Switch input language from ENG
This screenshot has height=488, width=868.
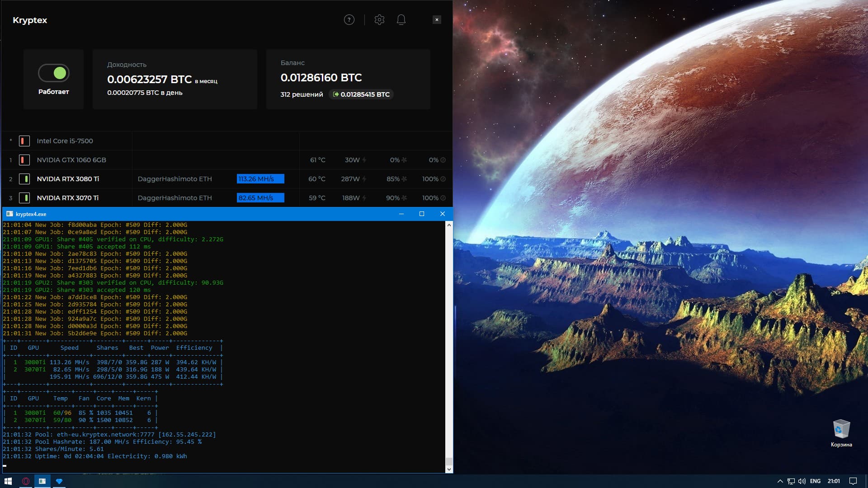tap(815, 481)
